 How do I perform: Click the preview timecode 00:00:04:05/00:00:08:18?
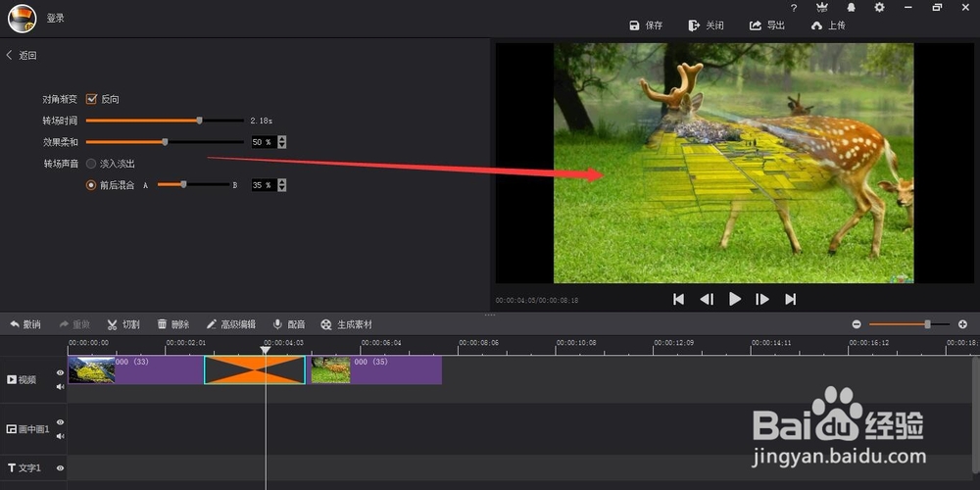(537, 301)
